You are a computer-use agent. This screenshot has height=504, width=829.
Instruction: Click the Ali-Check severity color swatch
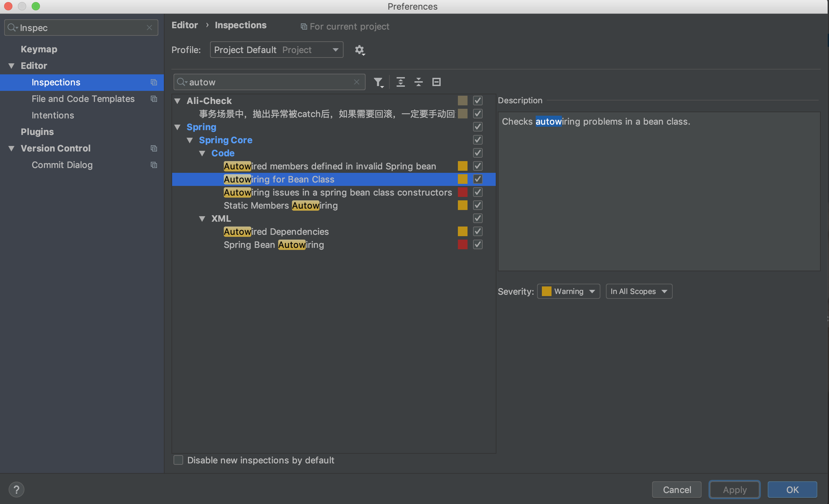tap(462, 101)
